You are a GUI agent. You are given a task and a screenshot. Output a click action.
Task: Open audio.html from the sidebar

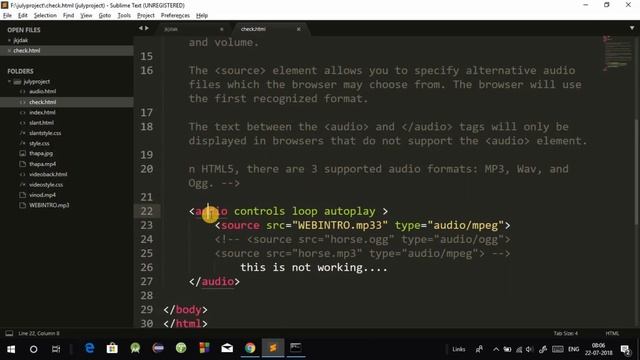[x=42, y=91]
